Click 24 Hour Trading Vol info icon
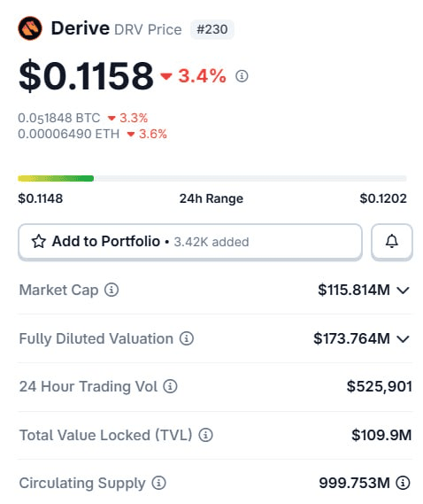423x504 pixels. (x=170, y=386)
